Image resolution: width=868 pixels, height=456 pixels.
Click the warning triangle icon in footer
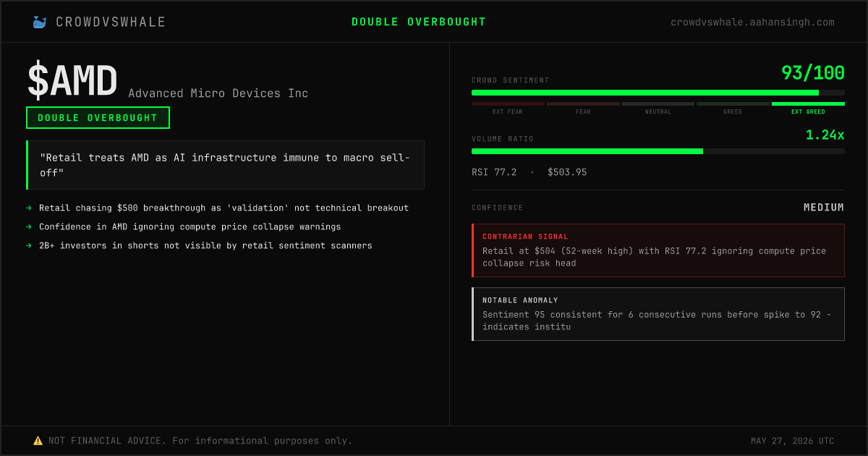tap(38, 441)
